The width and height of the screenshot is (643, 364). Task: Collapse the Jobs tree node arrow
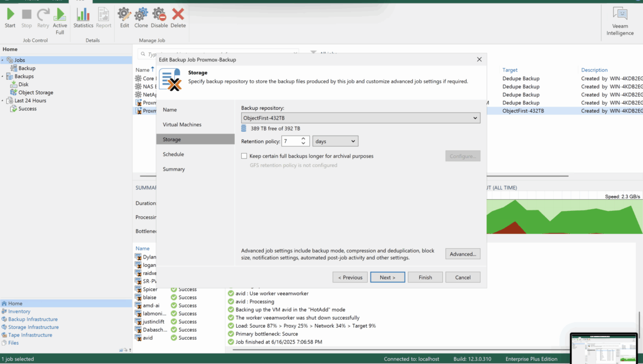(2, 60)
